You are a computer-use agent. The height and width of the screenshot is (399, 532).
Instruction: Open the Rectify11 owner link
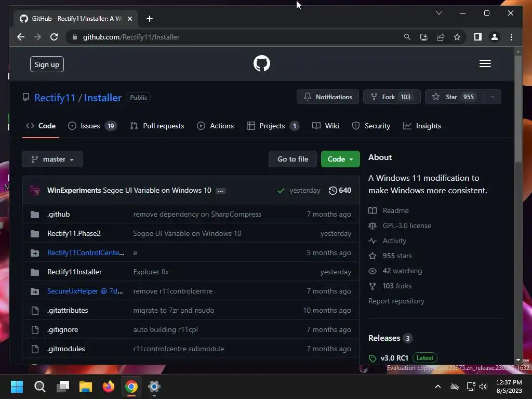coord(55,98)
